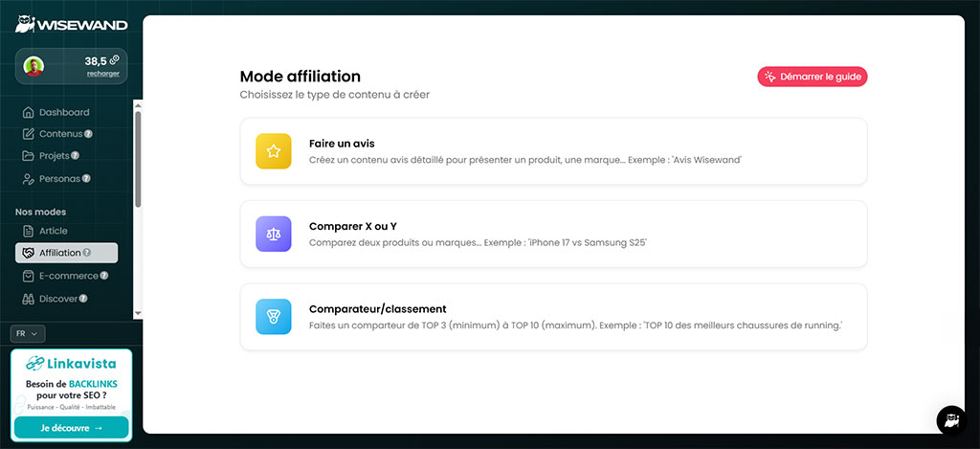Click the Personas help badge
Screen dimensions: 980x449
coord(86,179)
